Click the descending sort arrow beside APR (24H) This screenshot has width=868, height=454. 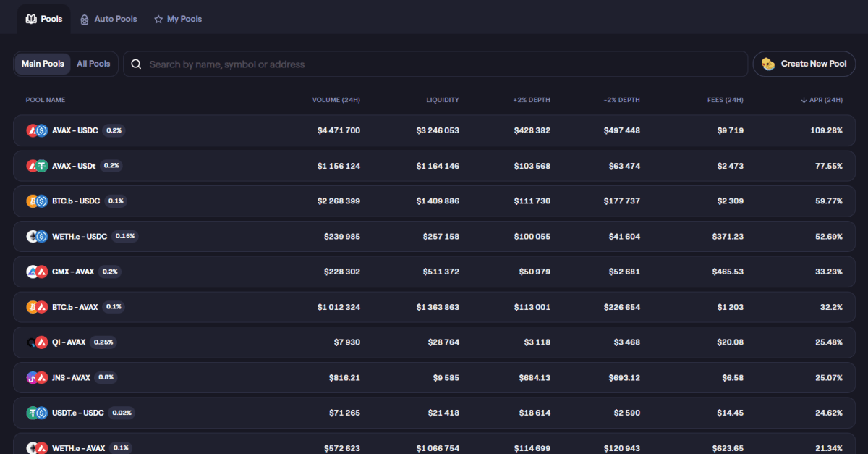[x=804, y=100]
